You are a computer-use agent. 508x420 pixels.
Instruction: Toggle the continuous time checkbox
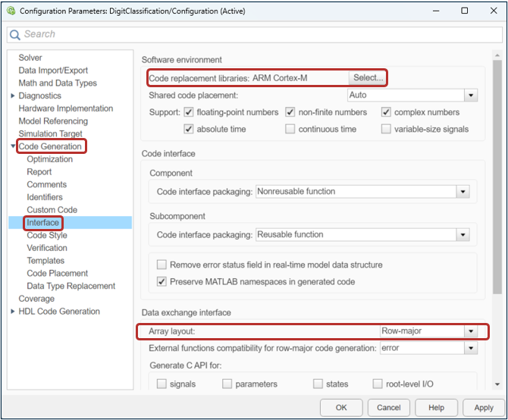290,129
